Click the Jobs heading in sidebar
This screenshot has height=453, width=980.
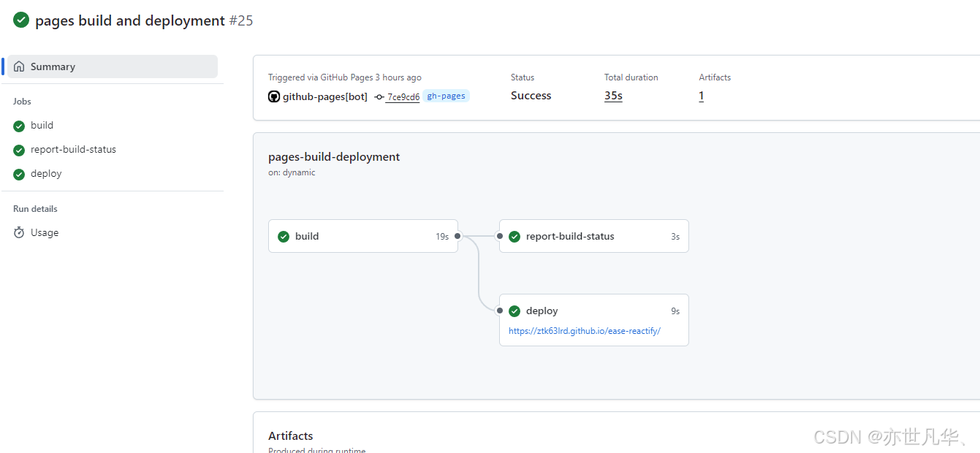[22, 102]
